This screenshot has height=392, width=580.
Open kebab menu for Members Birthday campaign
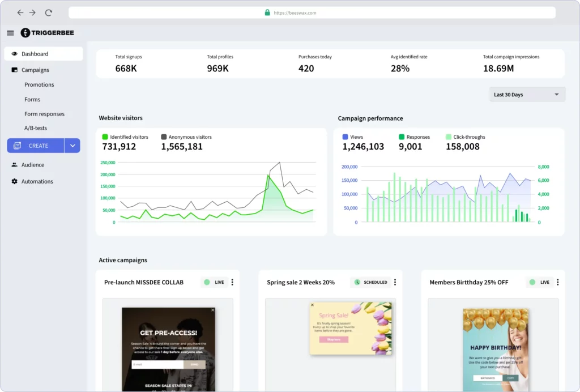tap(557, 282)
